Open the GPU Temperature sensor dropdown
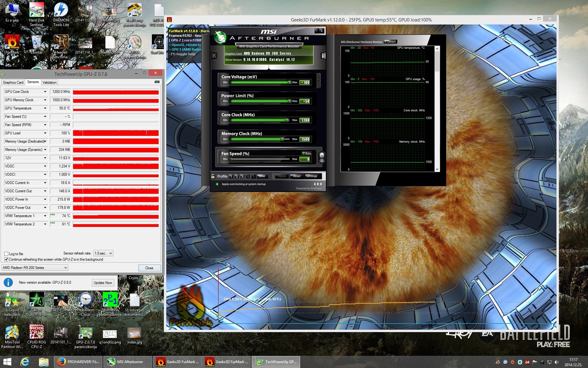588x368 pixels. (45, 108)
